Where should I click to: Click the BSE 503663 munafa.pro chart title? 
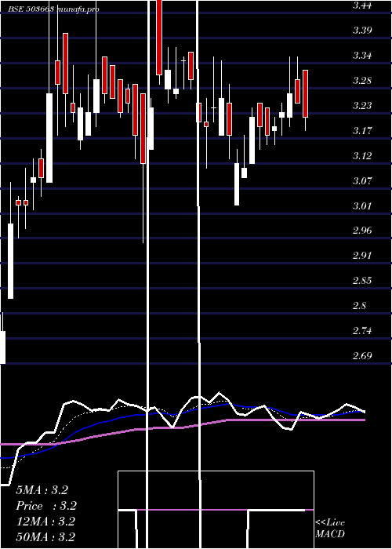pos(53,9)
